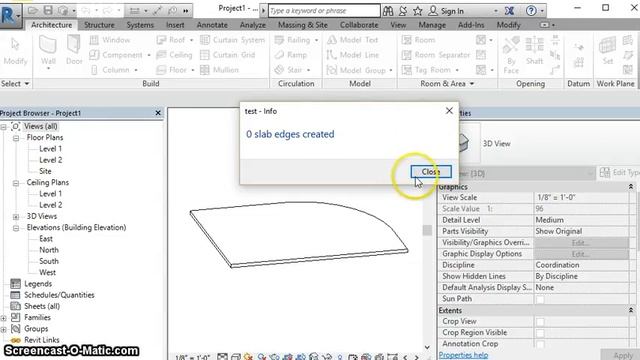Click the opening By Face tool
The height and width of the screenshot is (360, 640).
click(x=511, y=55)
